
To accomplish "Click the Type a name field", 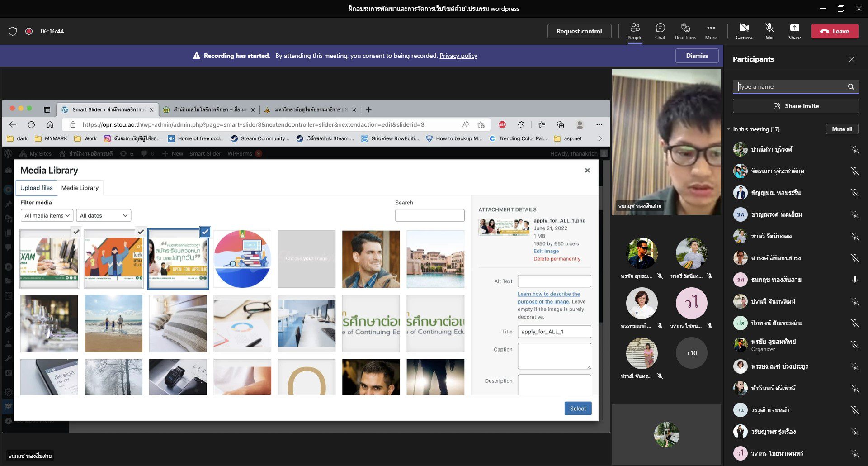I will pos(791,87).
